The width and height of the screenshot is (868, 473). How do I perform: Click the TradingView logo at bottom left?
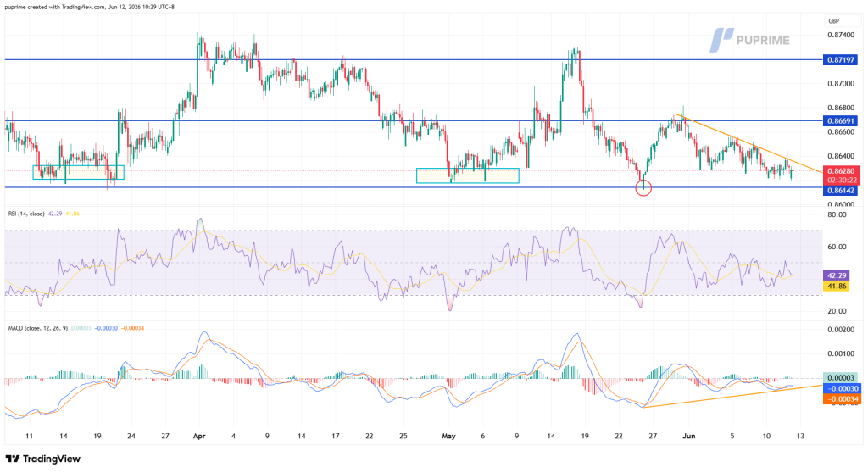coord(42,459)
